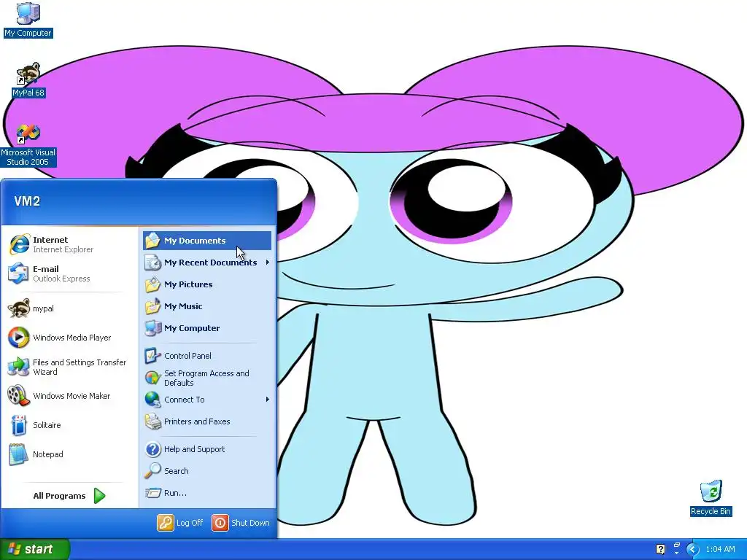Expand Connect To submenu
The height and width of the screenshot is (560, 747).
(x=206, y=400)
